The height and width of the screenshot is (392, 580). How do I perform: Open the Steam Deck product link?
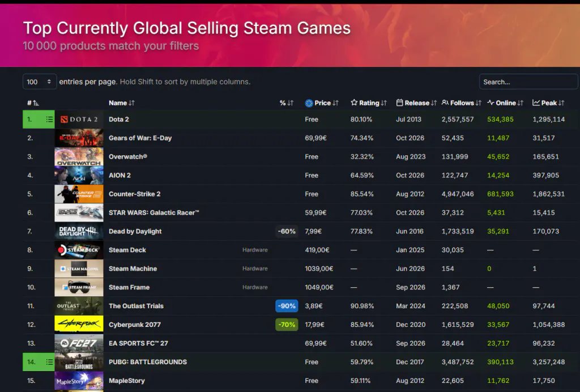pos(127,250)
